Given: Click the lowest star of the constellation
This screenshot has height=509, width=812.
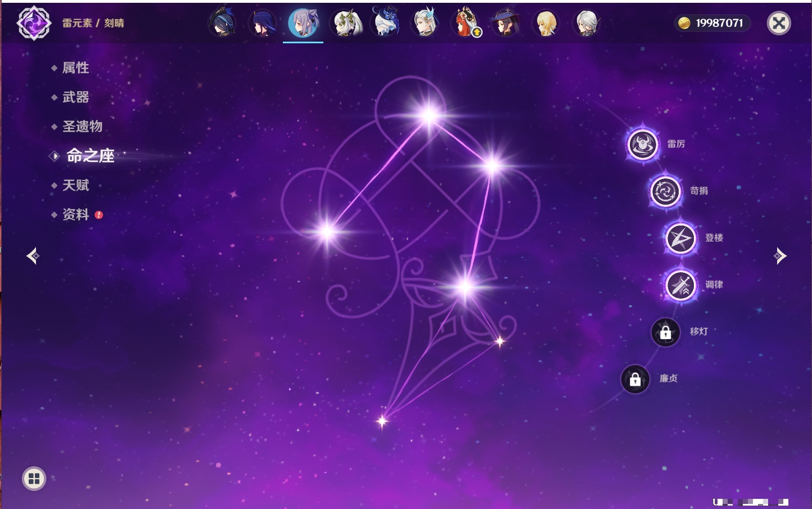Looking at the screenshot, I should click(382, 421).
